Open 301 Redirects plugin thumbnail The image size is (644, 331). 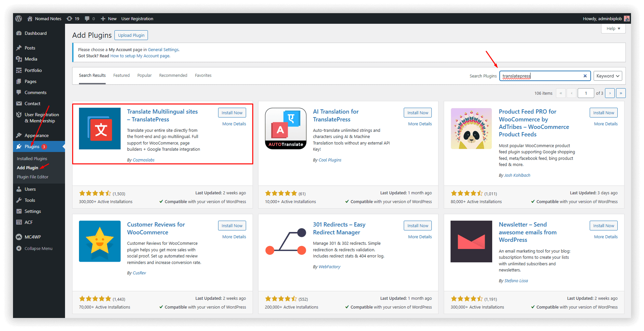pos(286,241)
